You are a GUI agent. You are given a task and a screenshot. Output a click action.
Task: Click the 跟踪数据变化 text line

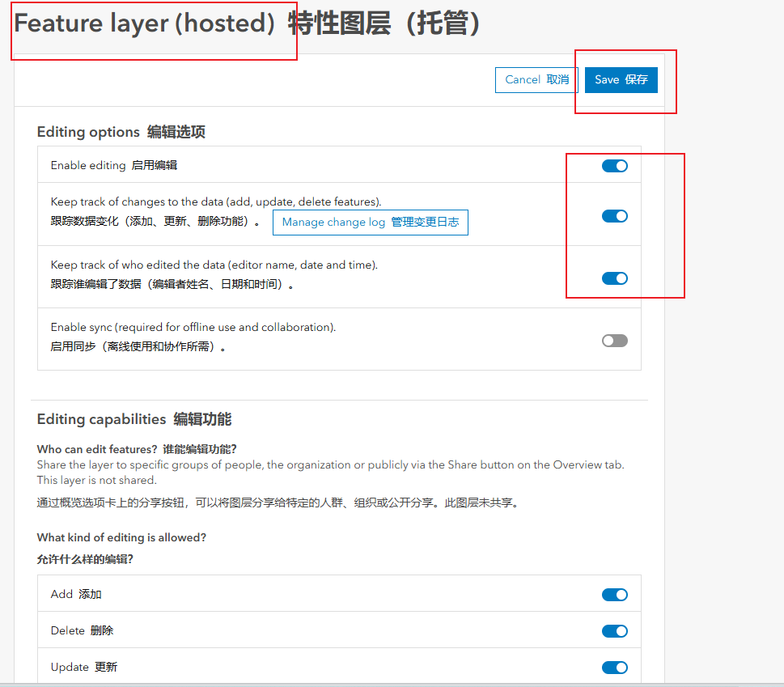click(x=155, y=222)
